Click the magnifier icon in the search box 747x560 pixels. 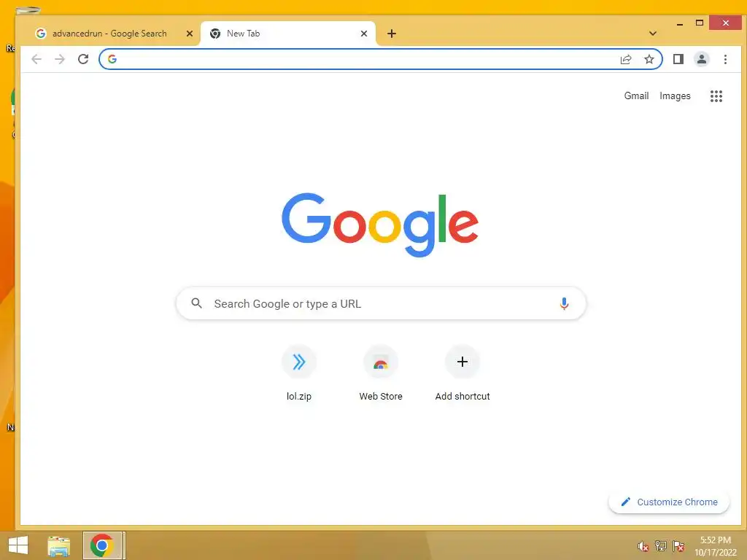(x=196, y=303)
